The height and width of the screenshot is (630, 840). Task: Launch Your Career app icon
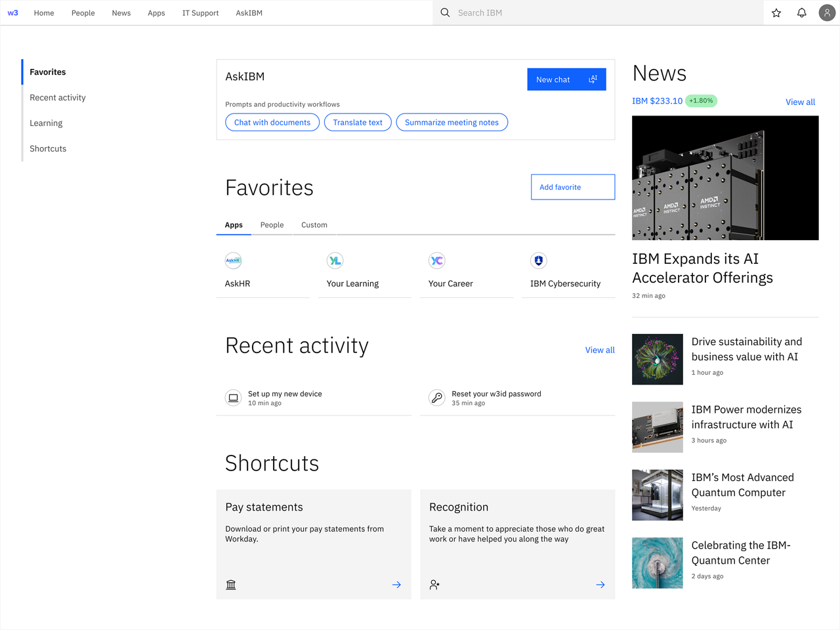436,261
